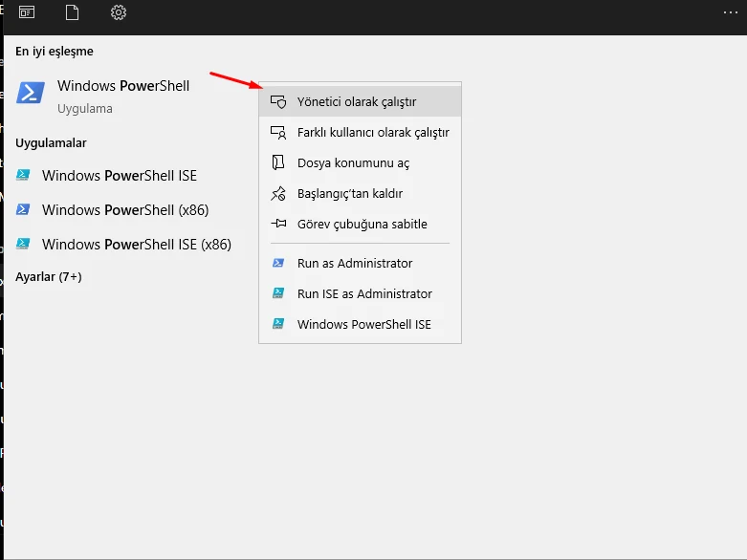Select Görev çubuğuna sabitle menu entry

coord(360,224)
